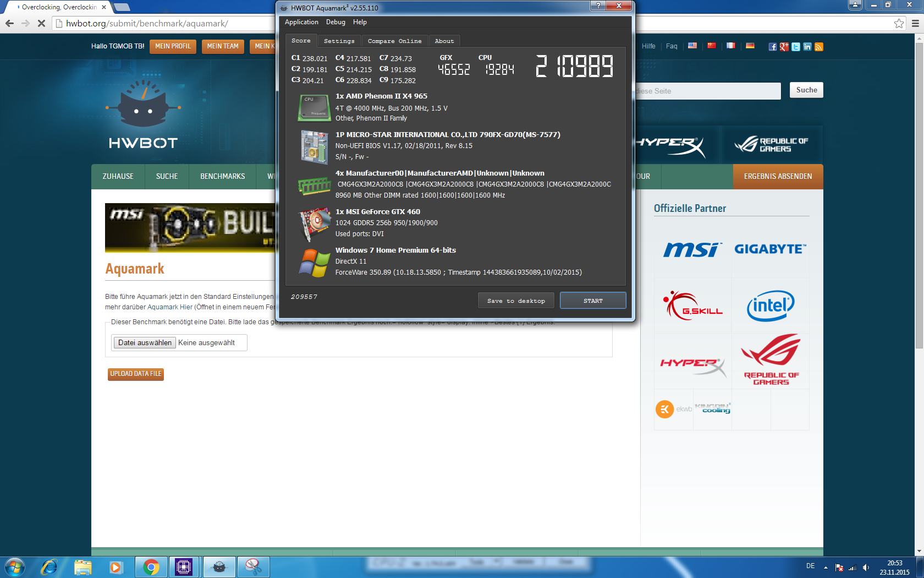Click the START benchmark button
This screenshot has height=578, width=924.
(593, 301)
